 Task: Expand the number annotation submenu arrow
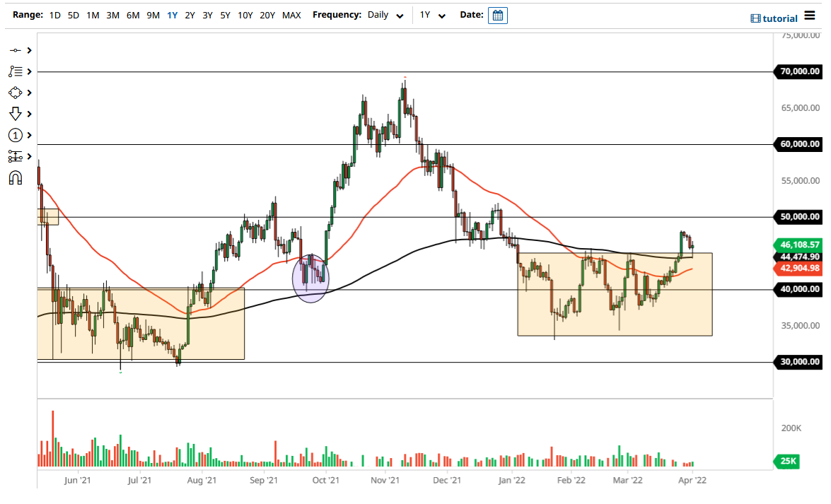(x=30, y=135)
